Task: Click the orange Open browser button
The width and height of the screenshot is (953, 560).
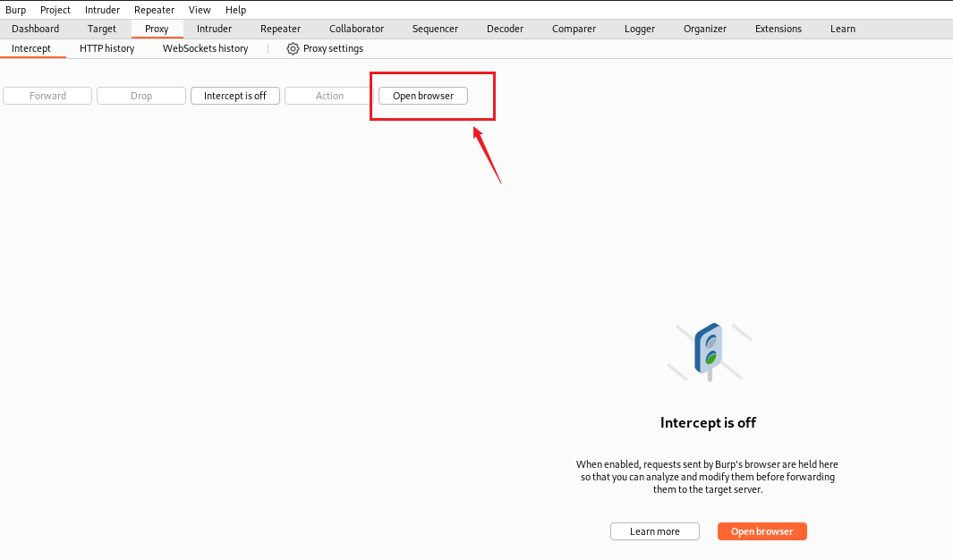Action: coord(762,531)
